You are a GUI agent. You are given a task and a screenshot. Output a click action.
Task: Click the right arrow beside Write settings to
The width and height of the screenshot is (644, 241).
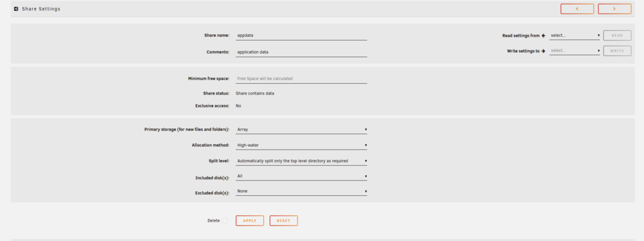544,51
